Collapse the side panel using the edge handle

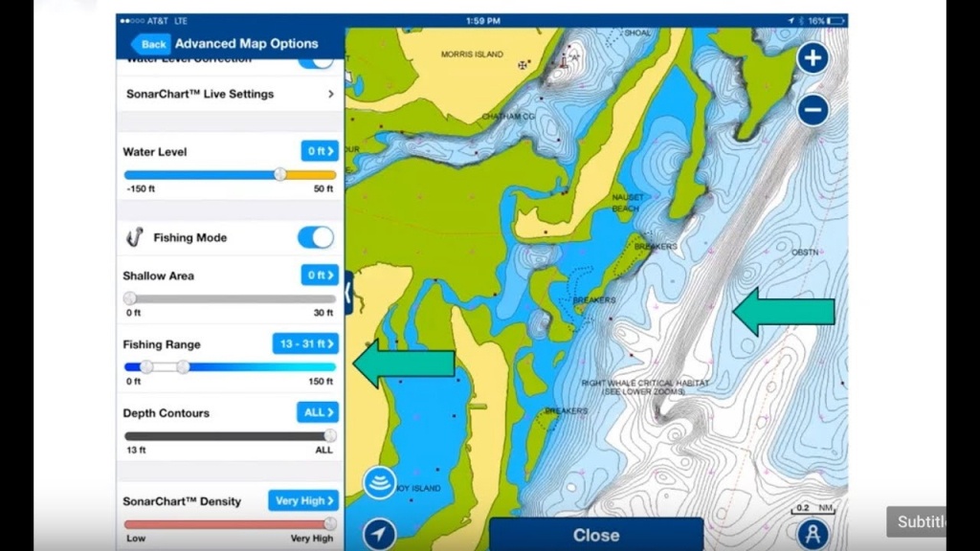(348, 292)
